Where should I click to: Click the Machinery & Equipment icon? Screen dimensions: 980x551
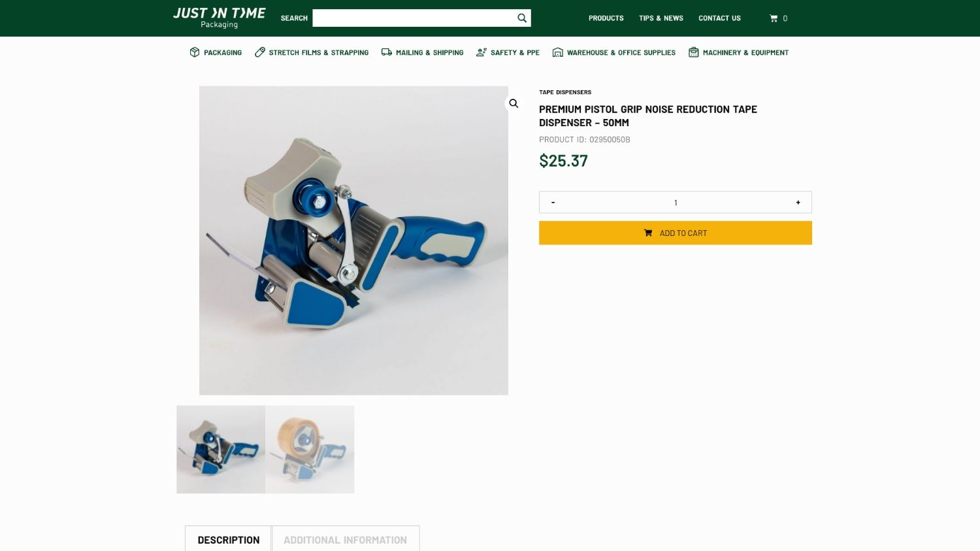tap(693, 52)
